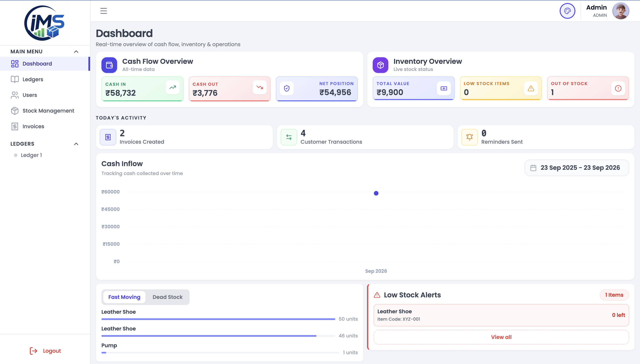The width and height of the screenshot is (640, 364).
Task: Toggle the hamburger sidebar menu icon
Action: coord(103,11)
